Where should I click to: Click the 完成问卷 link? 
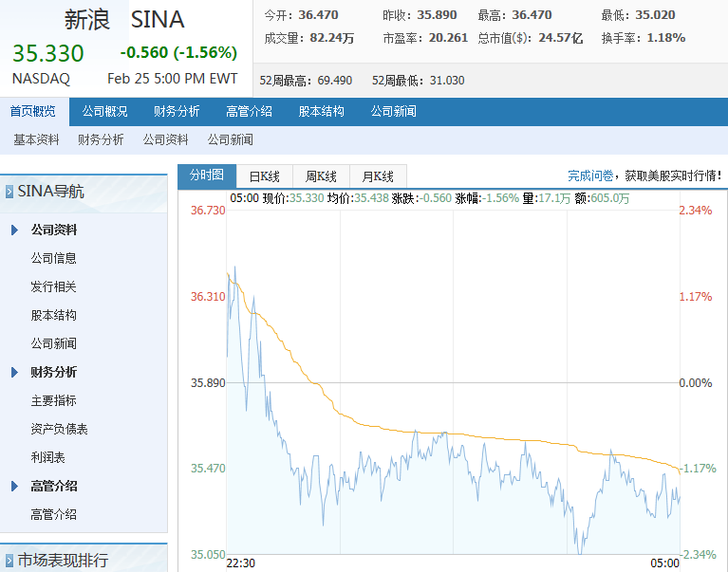tap(590, 175)
